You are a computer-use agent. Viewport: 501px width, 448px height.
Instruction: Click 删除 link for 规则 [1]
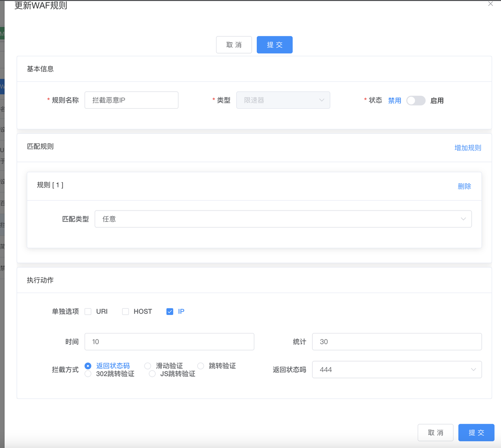click(x=464, y=186)
